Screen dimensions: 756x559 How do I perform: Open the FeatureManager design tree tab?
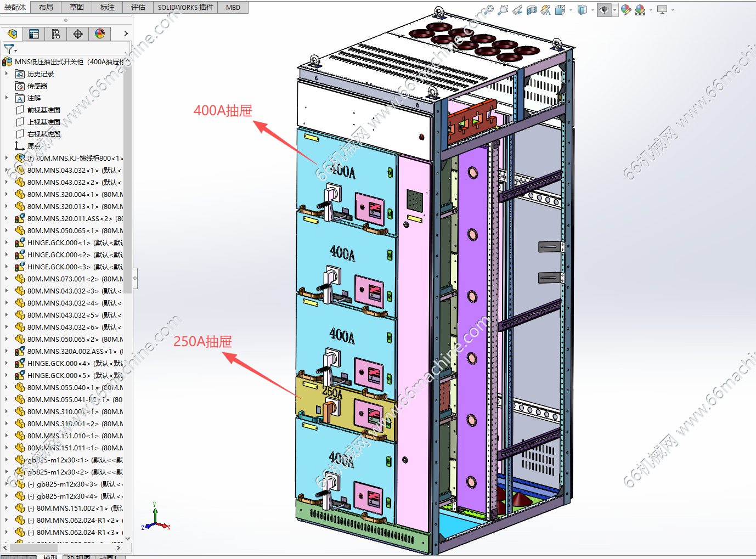coord(12,34)
